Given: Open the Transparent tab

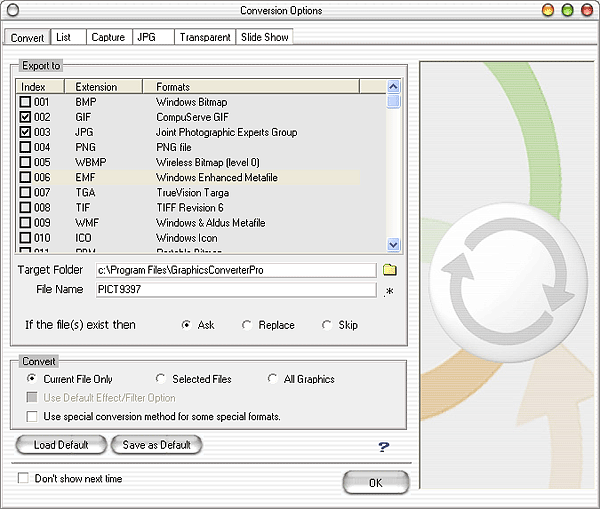Looking at the screenshot, I should click(205, 37).
